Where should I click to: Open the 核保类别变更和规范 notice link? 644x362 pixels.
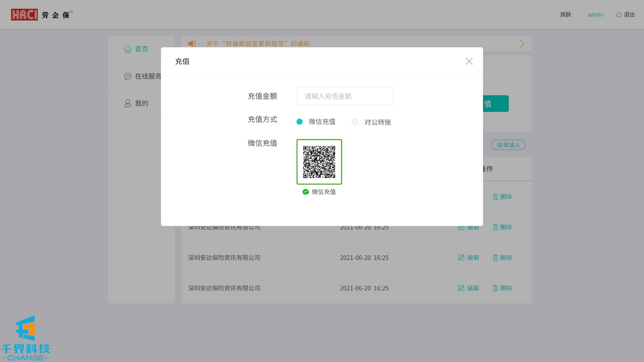pyautogui.click(x=258, y=43)
